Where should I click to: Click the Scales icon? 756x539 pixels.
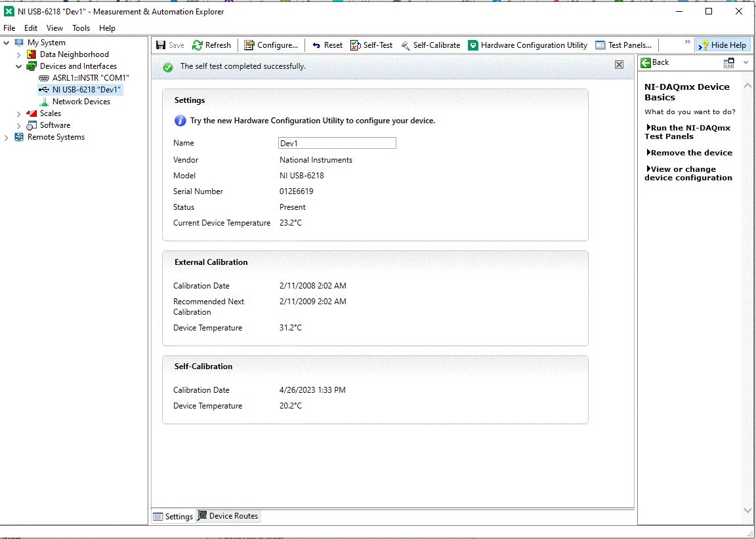coord(31,113)
